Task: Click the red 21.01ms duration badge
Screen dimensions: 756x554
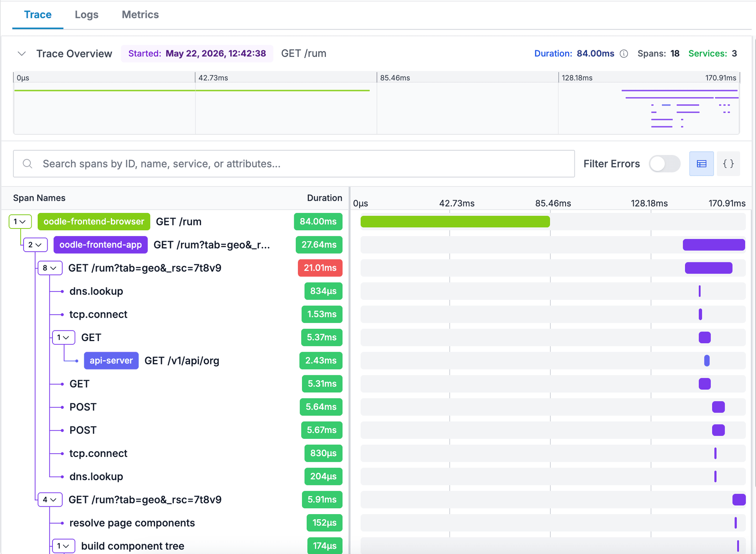Action: [x=320, y=268]
